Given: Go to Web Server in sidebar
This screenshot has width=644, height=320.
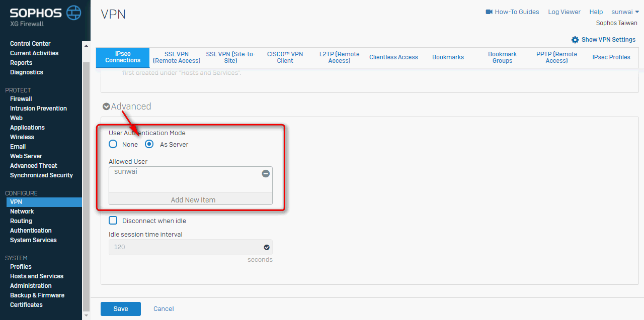Looking at the screenshot, I should click(26, 156).
